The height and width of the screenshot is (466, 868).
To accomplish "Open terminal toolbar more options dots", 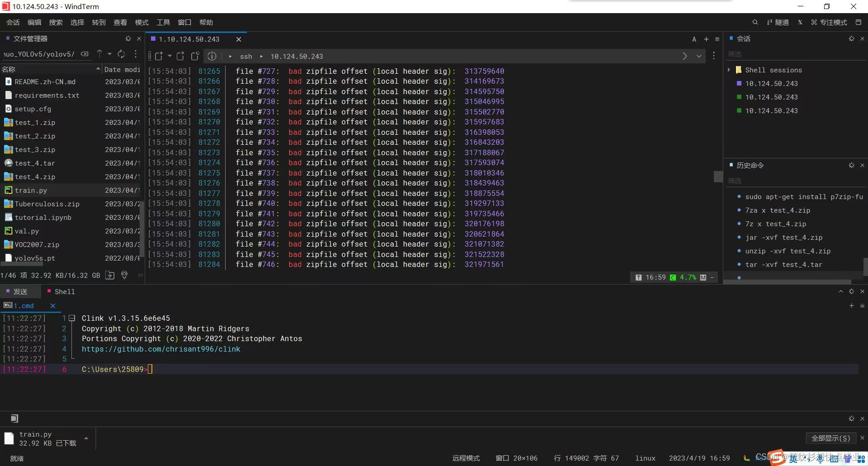I will (714, 56).
